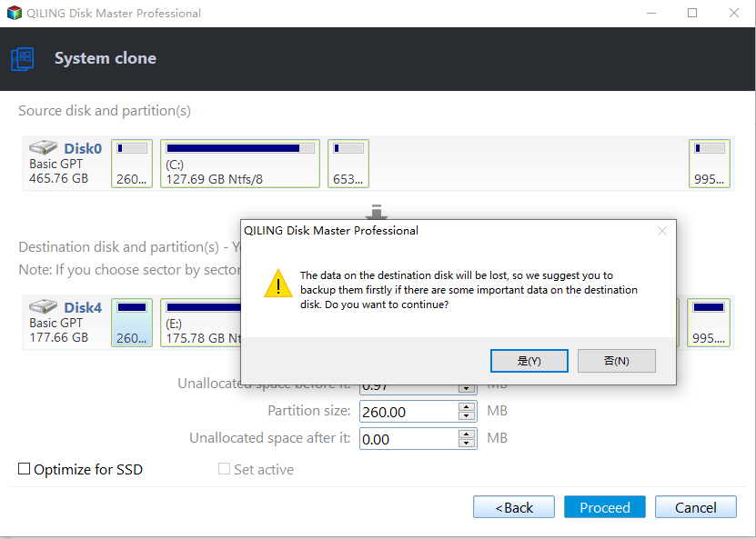Click the Disk0 hard drive icon
The image size is (756, 539).
pyautogui.click(x=43, y=147)
